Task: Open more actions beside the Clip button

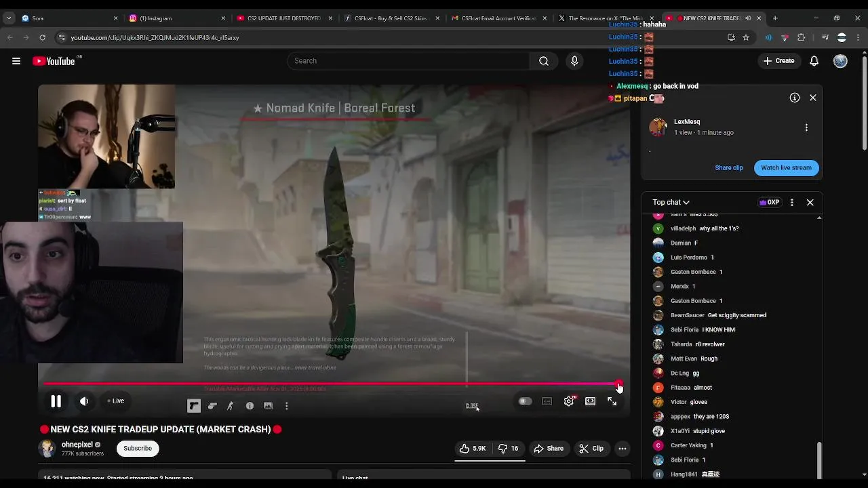Action: click(x=622, y=448)
